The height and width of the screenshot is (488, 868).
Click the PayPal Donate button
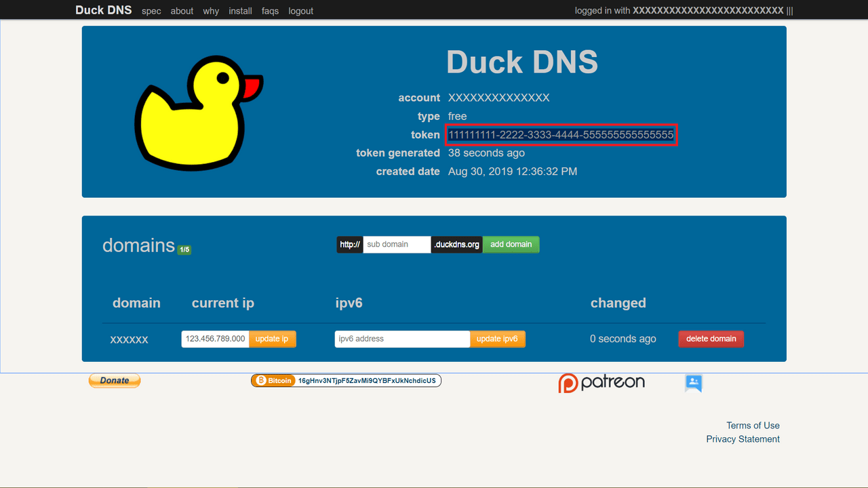(115, 381)
